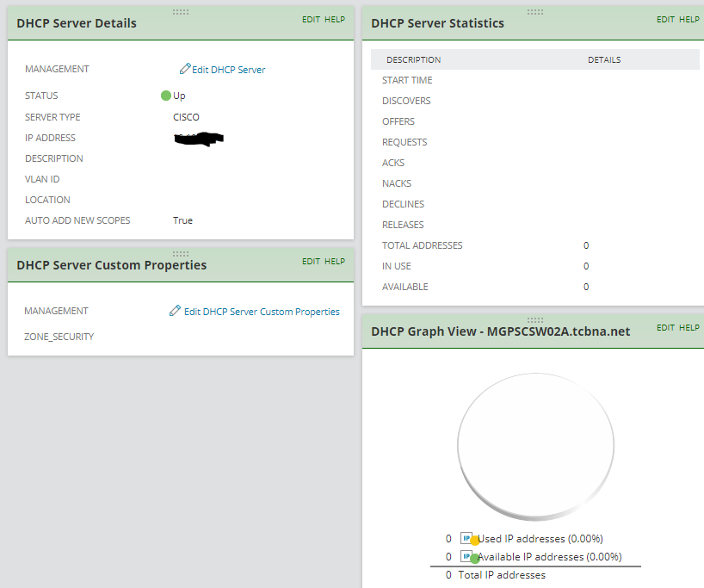Open the Edit DHCP Server link
The height and width of the screenshot is (588, 704).
pyautogui.click(x=229, y=70)
